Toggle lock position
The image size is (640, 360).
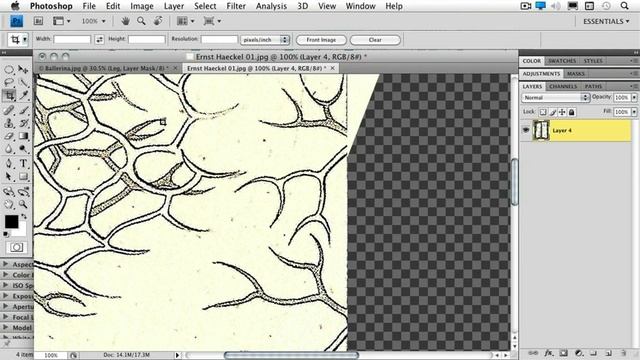pos(562,112)
